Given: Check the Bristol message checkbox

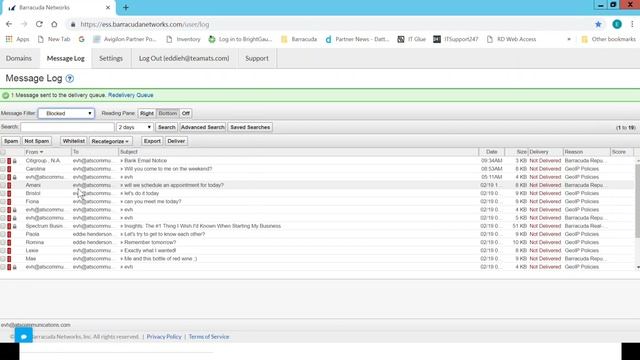Looking at the screenshot, I should pos(3,193).
